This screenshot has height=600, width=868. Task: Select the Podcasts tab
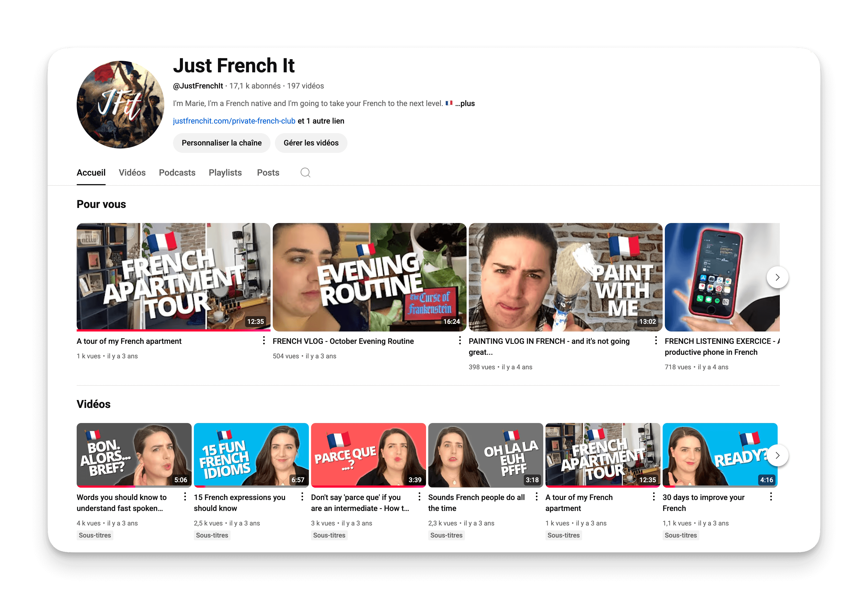pos(177,173)
